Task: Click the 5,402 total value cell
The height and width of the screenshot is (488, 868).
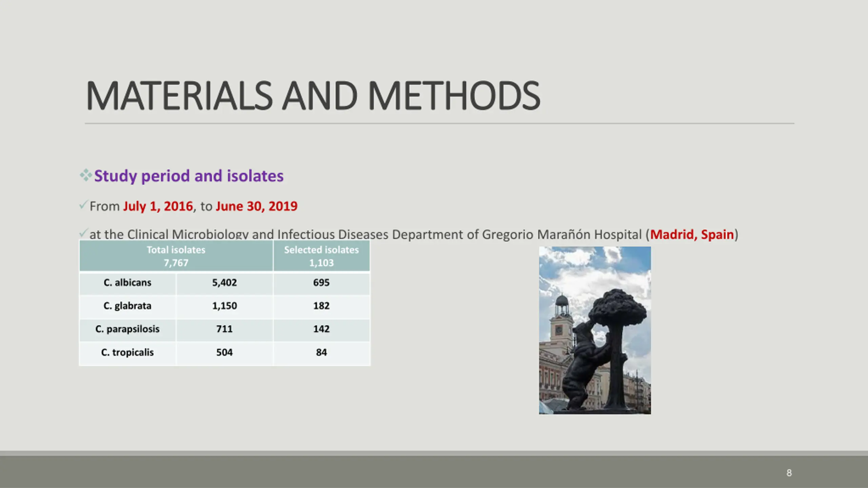Action: pos(224,283)
